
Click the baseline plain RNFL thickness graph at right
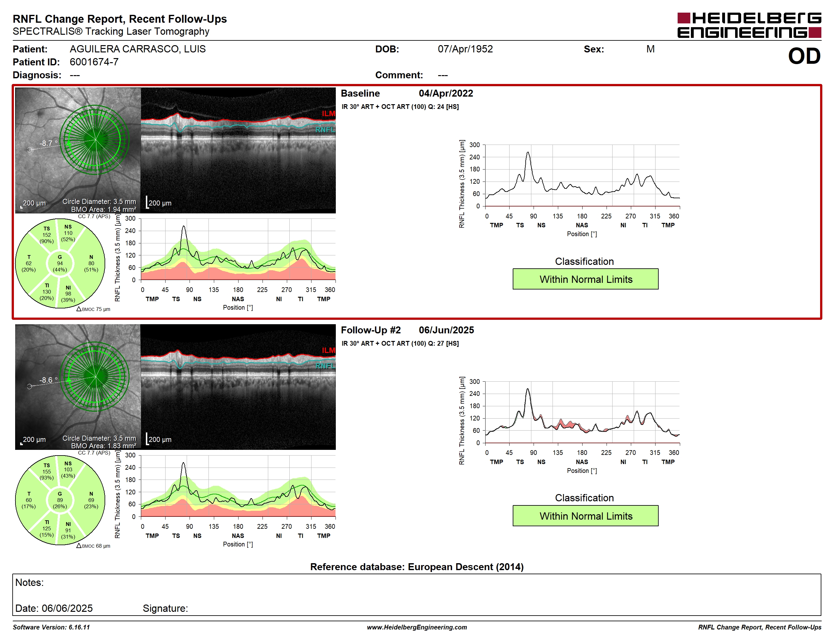point(582,176)
